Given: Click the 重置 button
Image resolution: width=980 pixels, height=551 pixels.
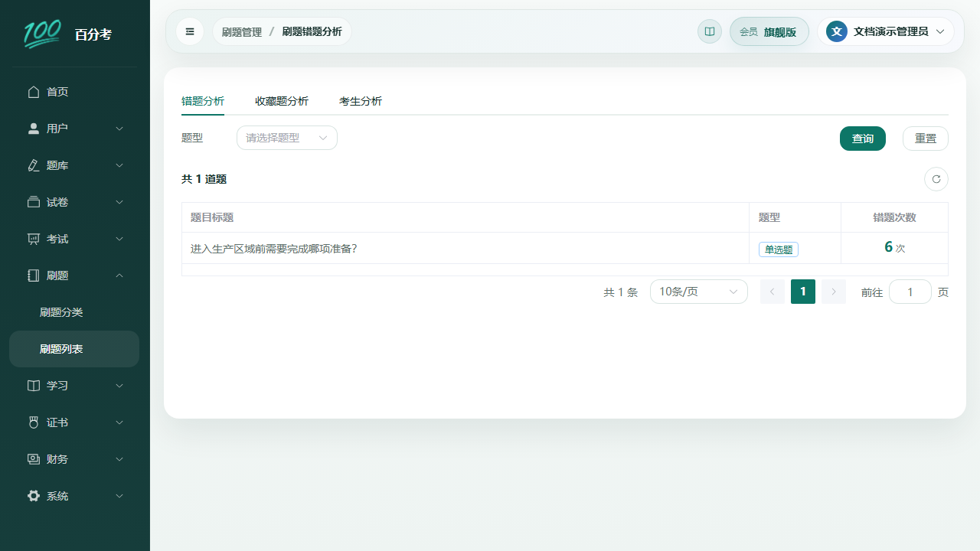Looking at the screenshot, I should click(926, 139).
